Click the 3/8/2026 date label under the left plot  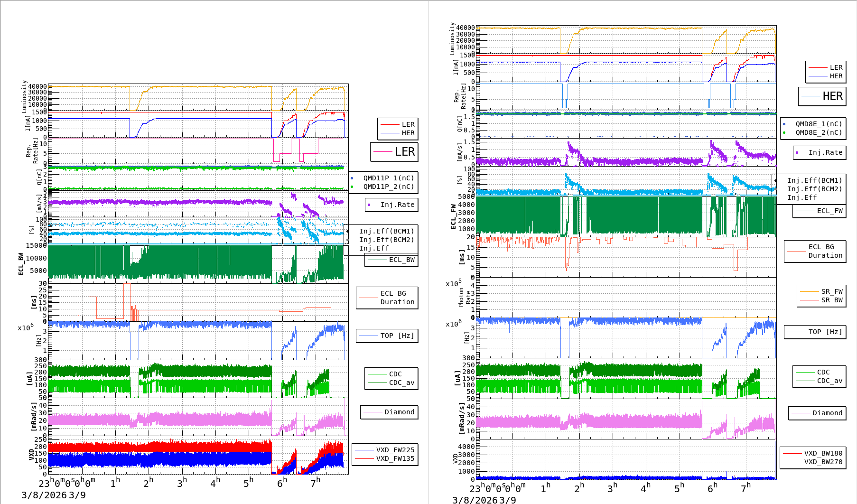[x=44, y=495]
